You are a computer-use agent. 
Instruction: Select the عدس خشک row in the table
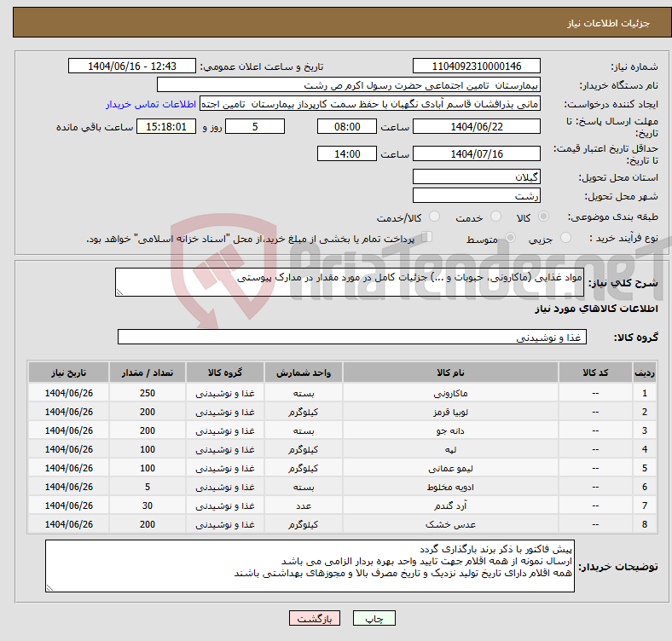450,524
